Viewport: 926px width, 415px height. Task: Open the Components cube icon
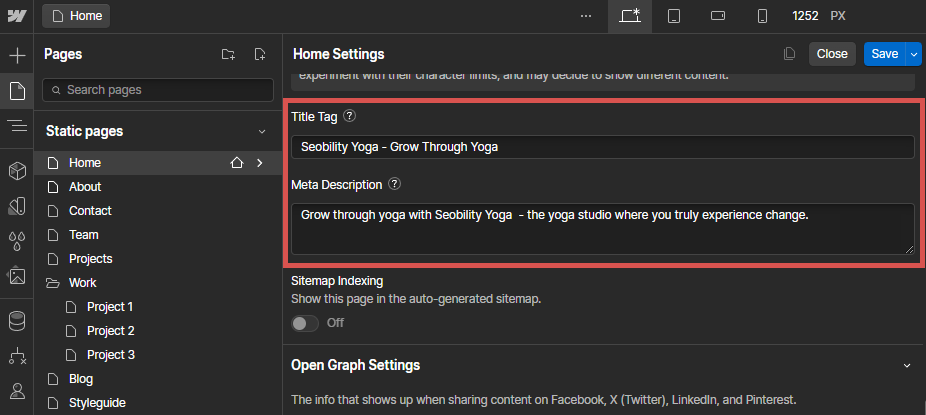click(17, 171)
